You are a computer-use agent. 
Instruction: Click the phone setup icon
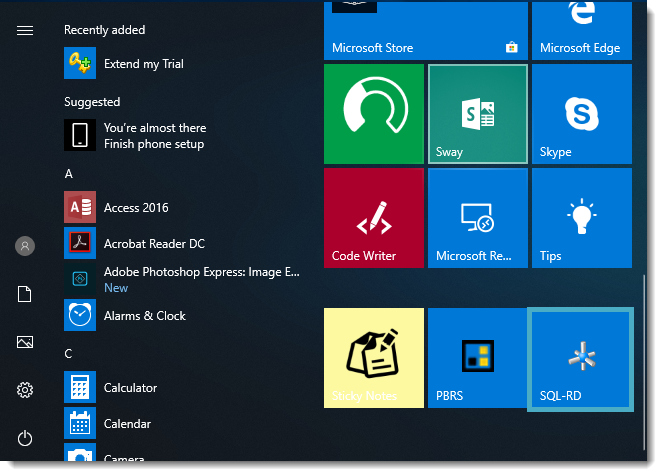[x=80, y=135]
